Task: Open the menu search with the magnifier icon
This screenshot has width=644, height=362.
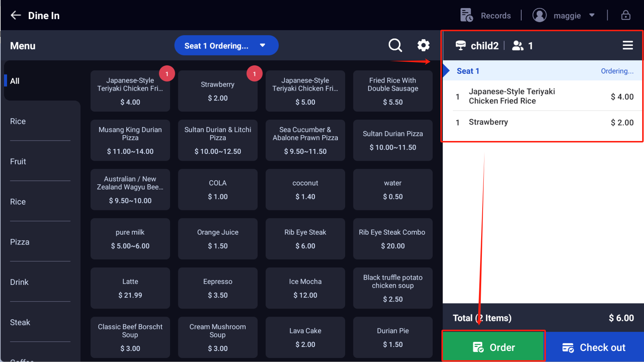Action: point(395,45)
